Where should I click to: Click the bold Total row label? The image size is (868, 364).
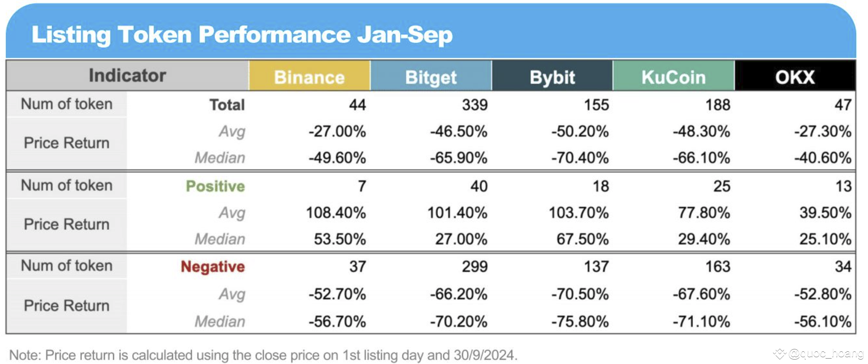(227, 105)
